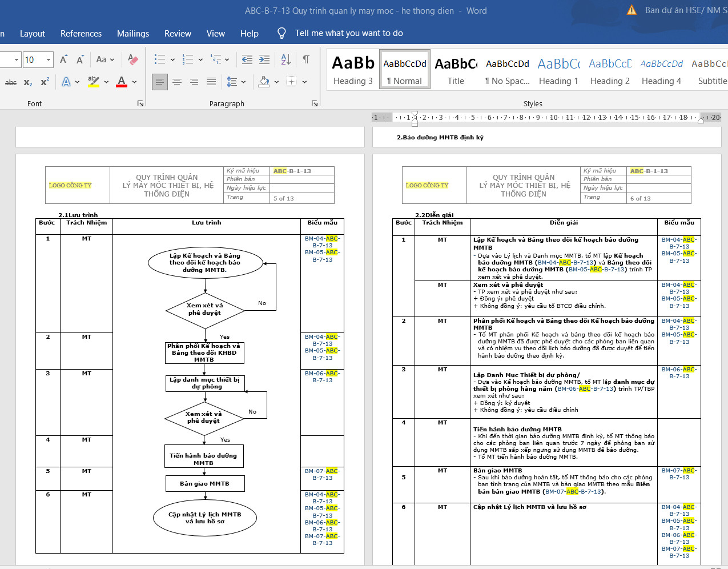Apply justify alignment to paragraph
The width and height of the screenshot is (728, 569).
point(211,82)
